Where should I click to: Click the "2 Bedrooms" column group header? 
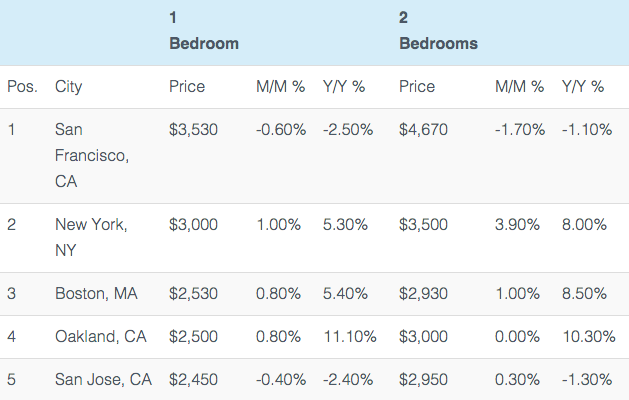[438, 31]
